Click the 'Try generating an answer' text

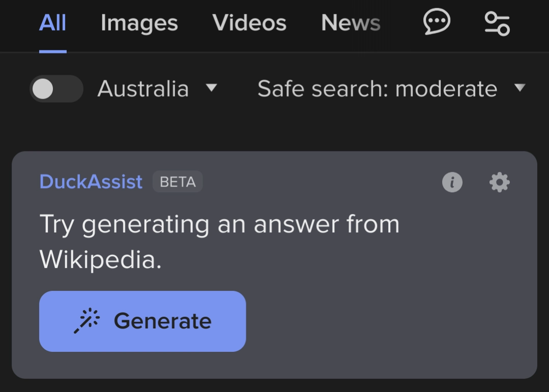(x=219, y=224)
